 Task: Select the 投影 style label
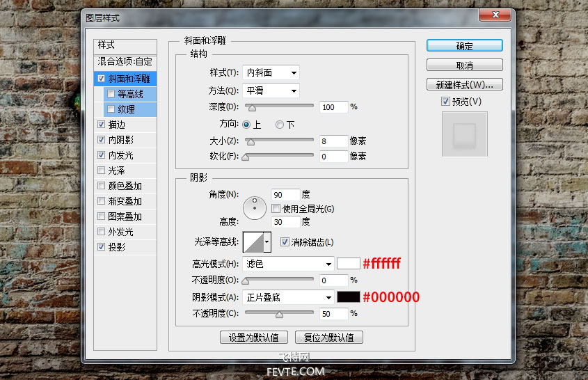(x=117, y=247)
